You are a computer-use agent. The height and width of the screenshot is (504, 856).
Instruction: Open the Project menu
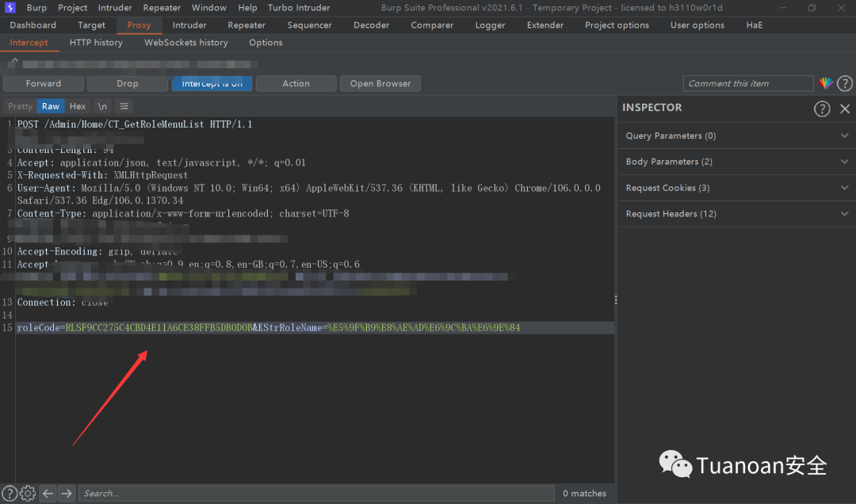[x=73, y=8]
